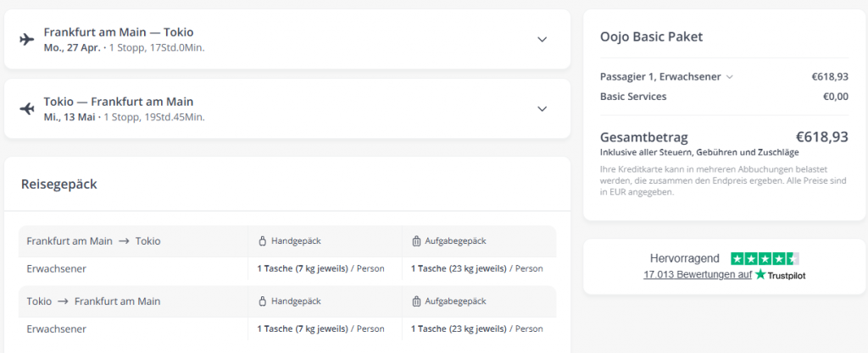868x353 pixels.
Task: Click the Gesamtbetrag amount €618,93
Action: click(x=821, y=137)
